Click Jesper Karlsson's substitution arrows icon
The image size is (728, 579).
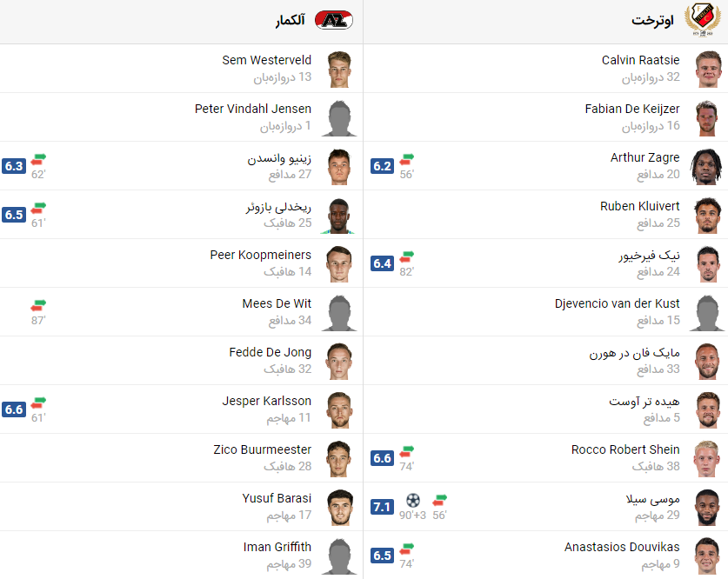pyautogui.click(x=38, y=403)
